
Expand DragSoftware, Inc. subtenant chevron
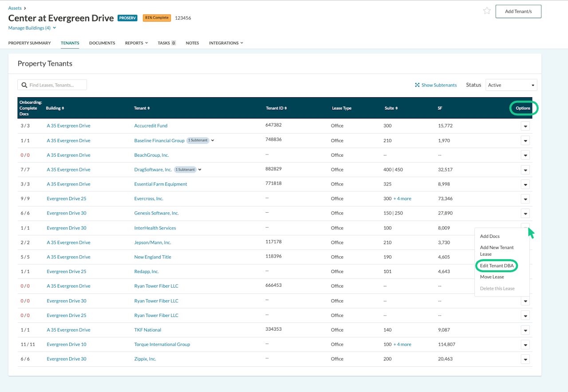pyautogui.click(x=200, y=170)
